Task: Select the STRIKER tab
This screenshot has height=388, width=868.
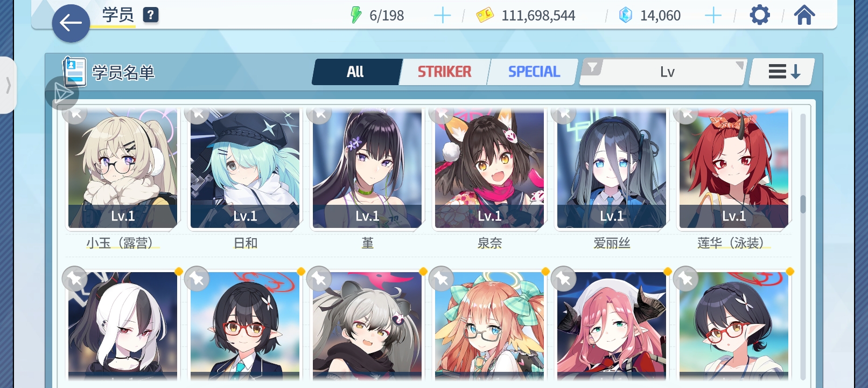Action: pos(444,72)
